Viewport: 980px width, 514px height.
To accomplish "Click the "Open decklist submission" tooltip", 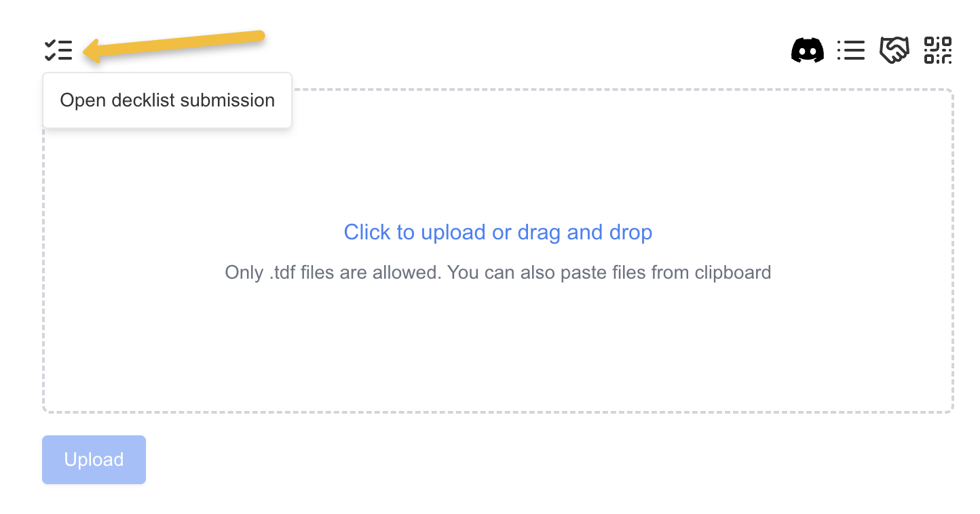I will (167, 100).
